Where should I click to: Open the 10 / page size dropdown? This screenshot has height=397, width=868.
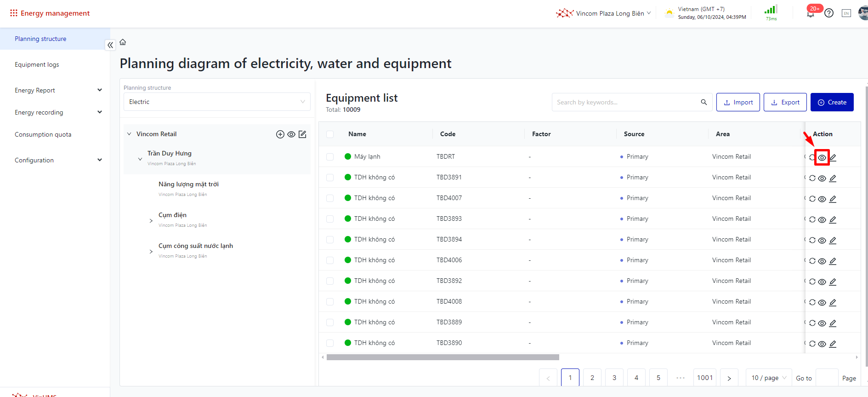tap(768, 378)
